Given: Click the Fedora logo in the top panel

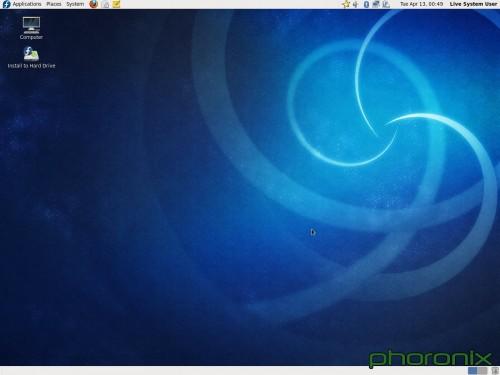Looking at the screenshot, I should tap(6, 4).
